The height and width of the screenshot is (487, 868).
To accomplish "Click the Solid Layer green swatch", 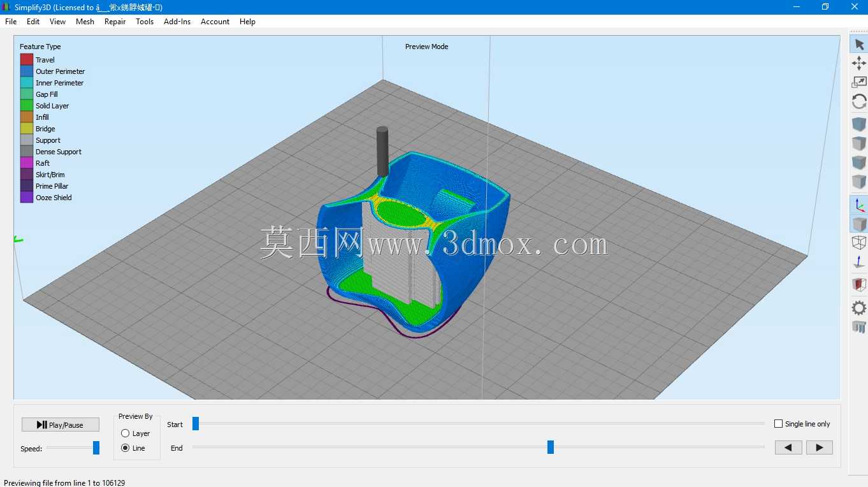I will point(26,105).
